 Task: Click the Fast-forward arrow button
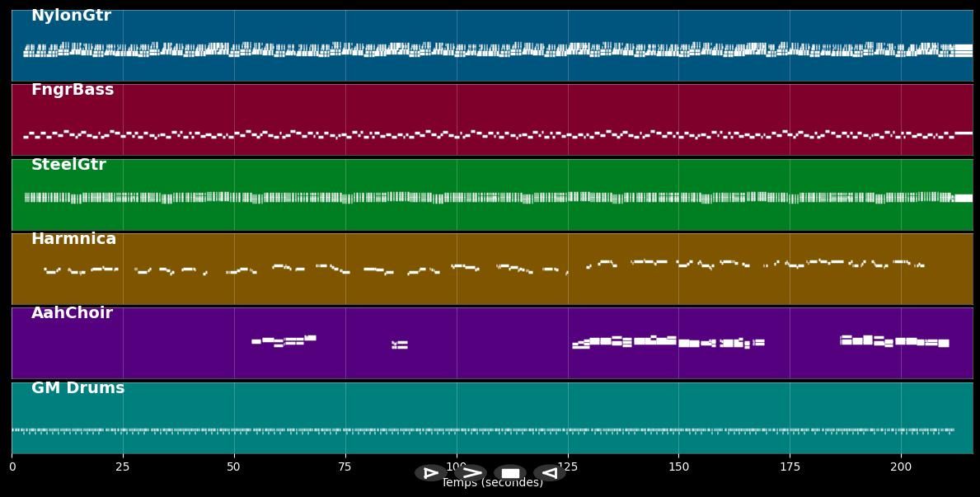click(470, 472)
